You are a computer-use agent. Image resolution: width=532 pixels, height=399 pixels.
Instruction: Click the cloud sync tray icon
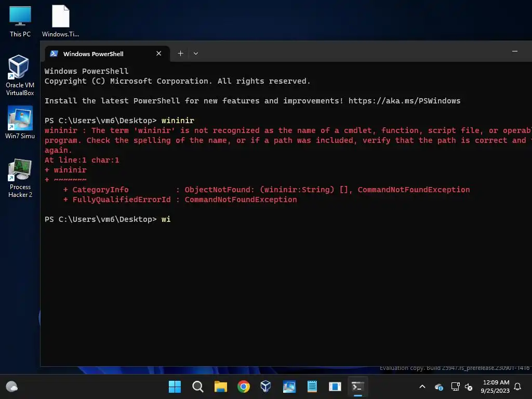(x=438, y=387)
